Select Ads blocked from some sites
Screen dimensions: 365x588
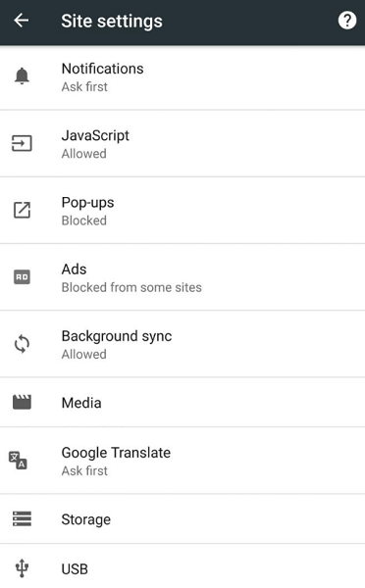click(x=182, y=277)
